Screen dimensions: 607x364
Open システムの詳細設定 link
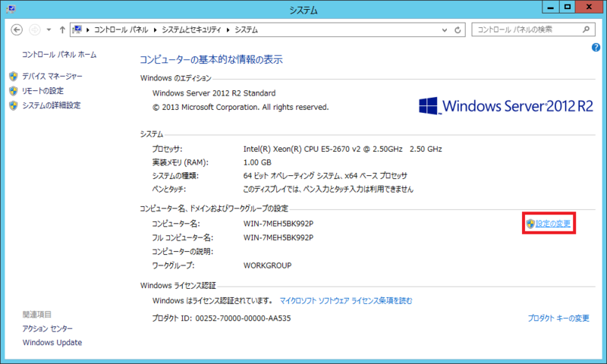52,105
